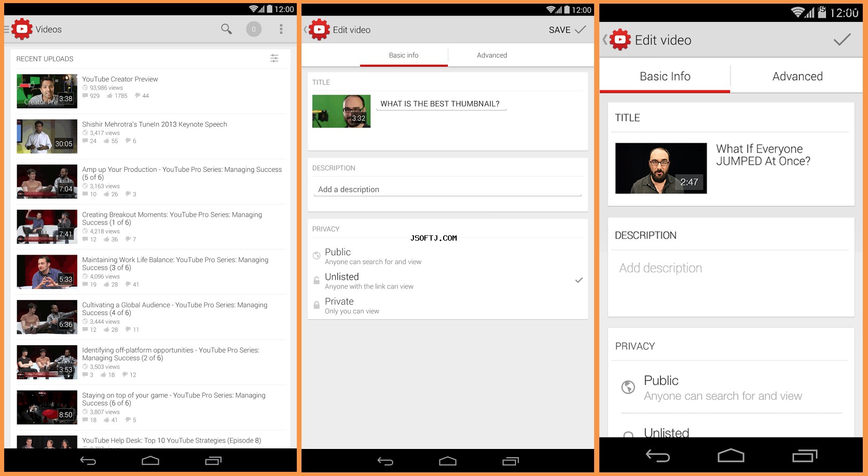Open the 3:53 off-platform opportunities thumbnail

47,362
